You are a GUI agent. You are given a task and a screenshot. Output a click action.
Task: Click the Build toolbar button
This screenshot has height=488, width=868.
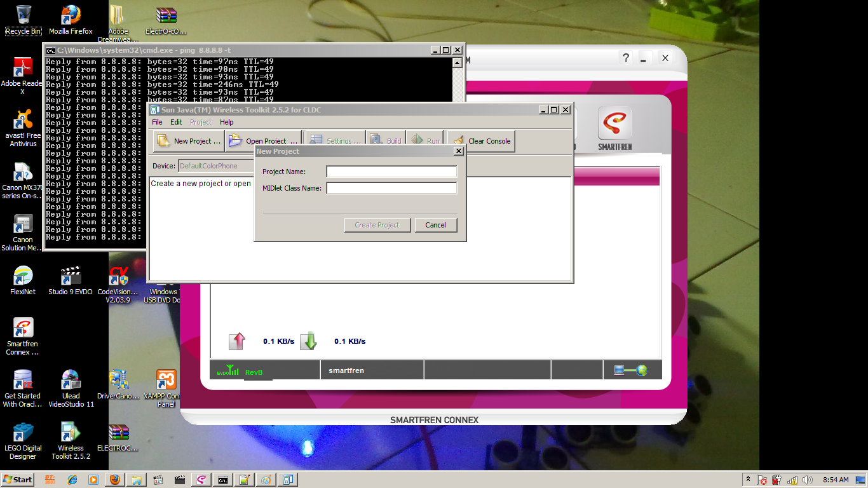point(386,141)
